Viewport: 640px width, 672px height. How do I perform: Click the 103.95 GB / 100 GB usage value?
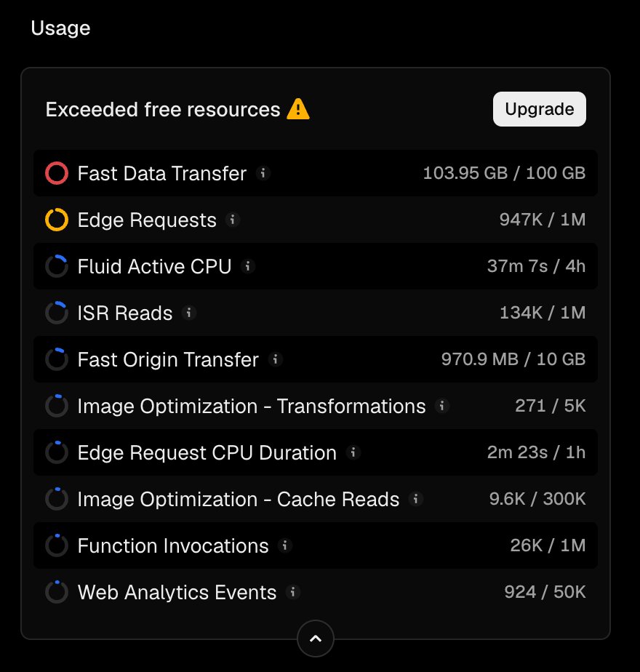click(504, 173)
